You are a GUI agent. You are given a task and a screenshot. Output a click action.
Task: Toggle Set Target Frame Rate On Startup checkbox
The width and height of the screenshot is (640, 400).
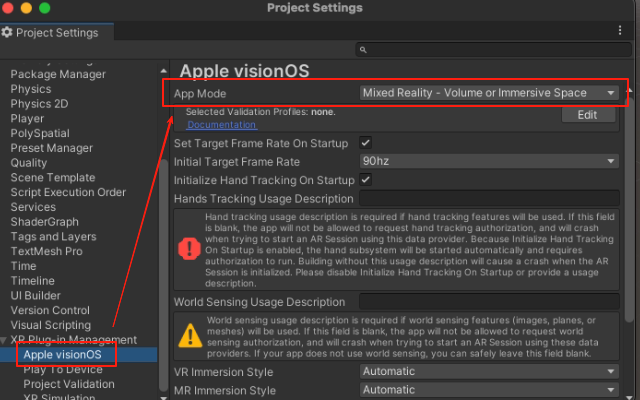(366, 143)
